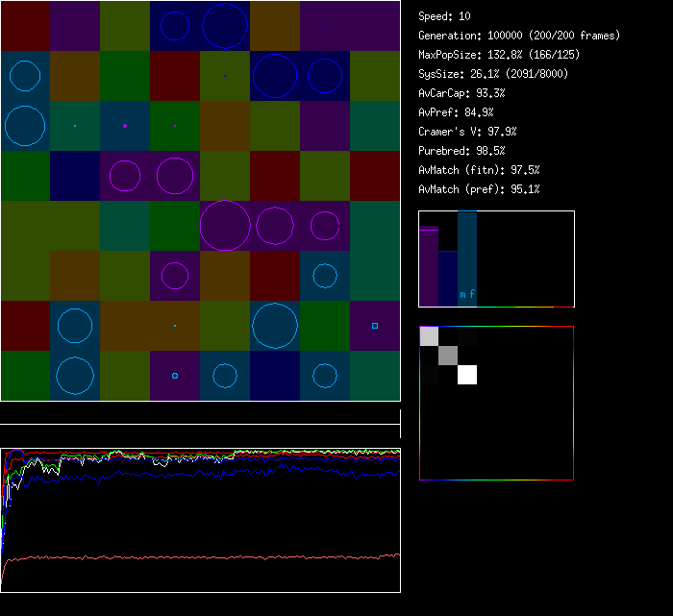This screenshot has height=616, width=673.
Task: Click the large blue circle in top row
Action: 225,26
